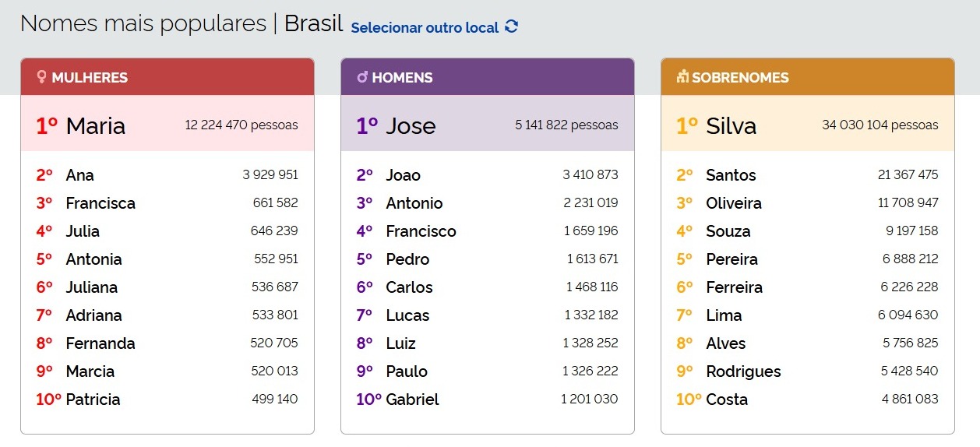980x447 pixels.
Task: Click the top female name Maria
Action: pos(95,125)
